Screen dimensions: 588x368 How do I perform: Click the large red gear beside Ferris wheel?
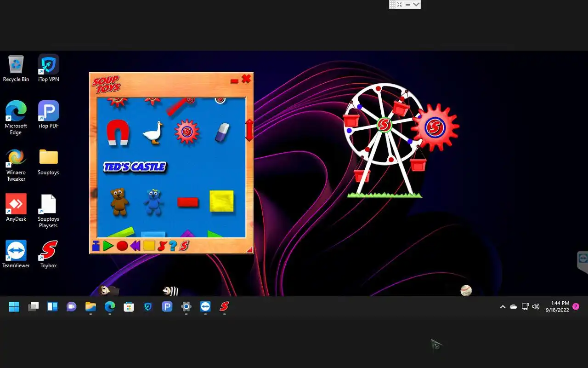435,127
